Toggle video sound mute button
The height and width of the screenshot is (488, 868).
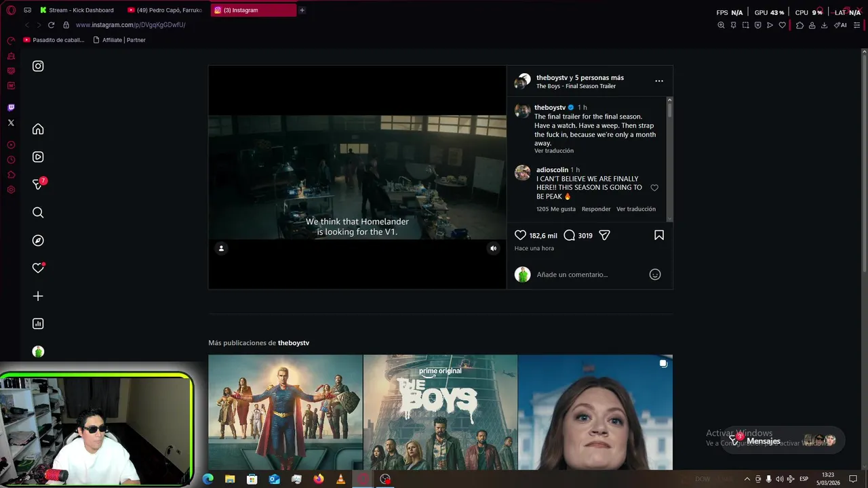pos(493,248)
